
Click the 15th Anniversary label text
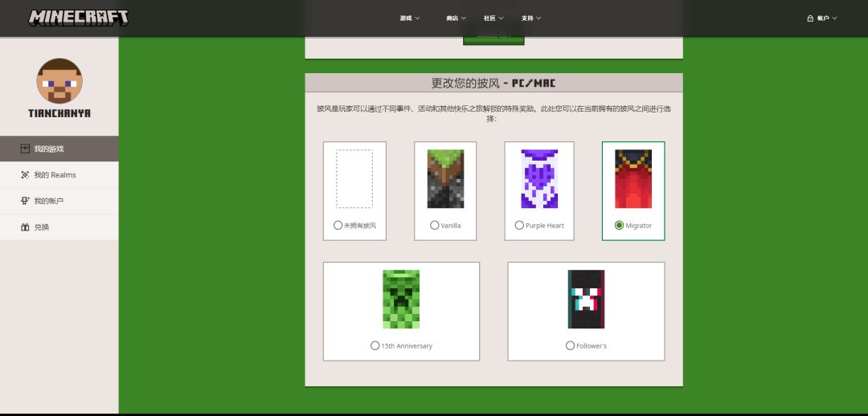click(x=407, y=346)
